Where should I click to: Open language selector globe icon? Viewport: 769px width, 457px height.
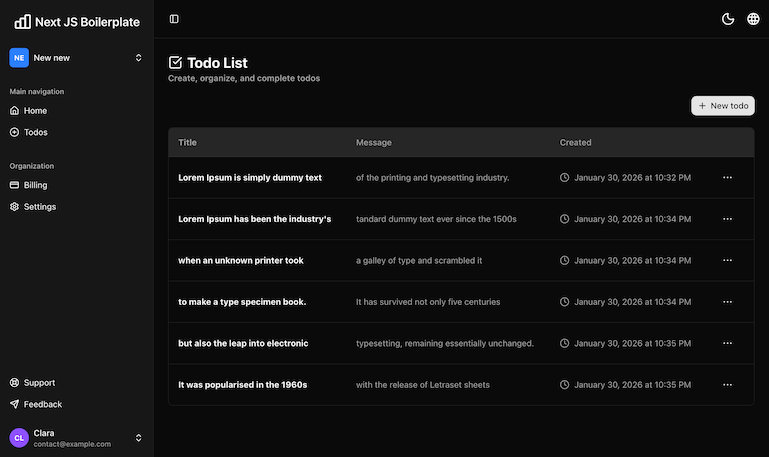tap(753, 19)
